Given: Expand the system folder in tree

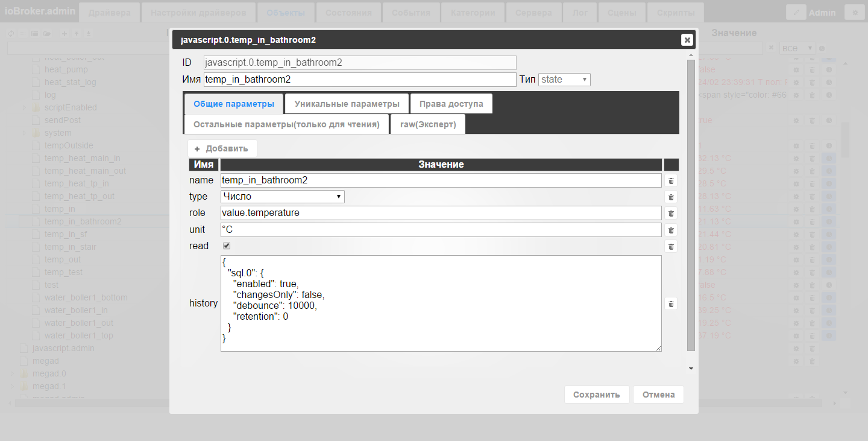Looking at the screenshot, I should (x=25, y=133).
